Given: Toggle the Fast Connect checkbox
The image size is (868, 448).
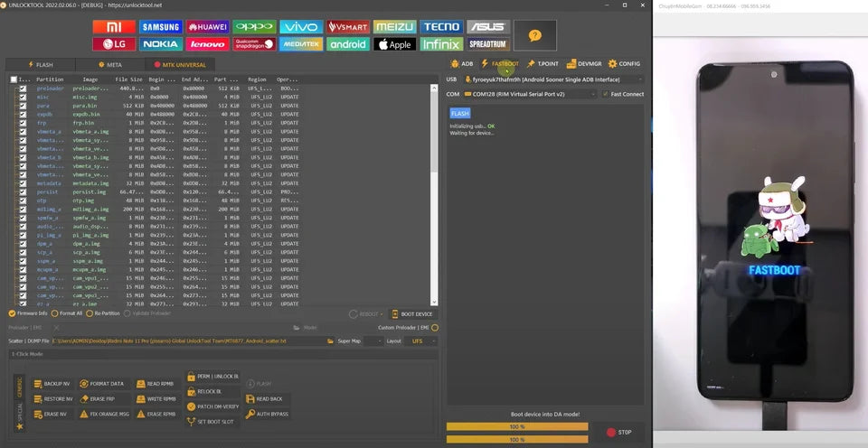Looking at the screenshot, I should 606,94.
